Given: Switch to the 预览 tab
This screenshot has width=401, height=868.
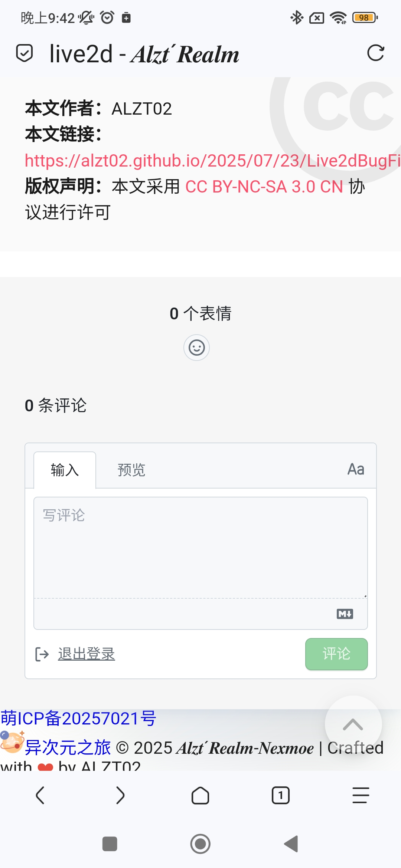Looking at the screenshot, I should point(131,470).
